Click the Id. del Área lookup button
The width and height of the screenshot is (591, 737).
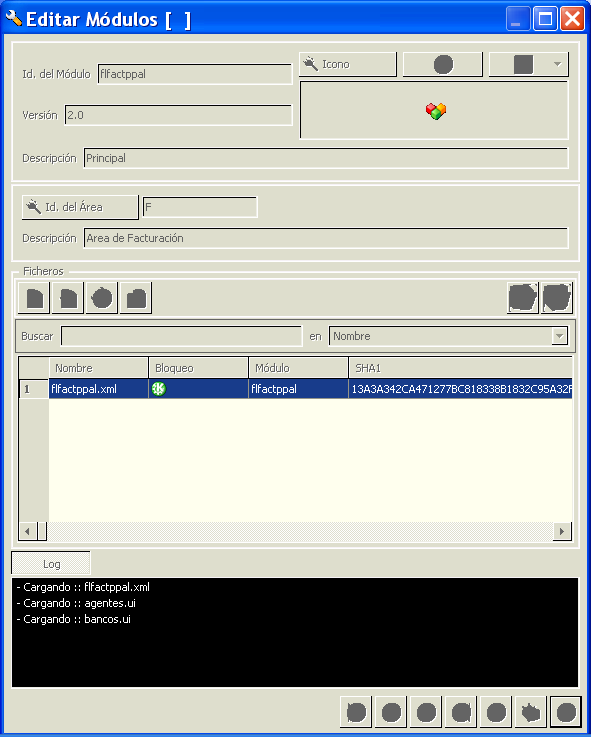(x=80, y=207)
